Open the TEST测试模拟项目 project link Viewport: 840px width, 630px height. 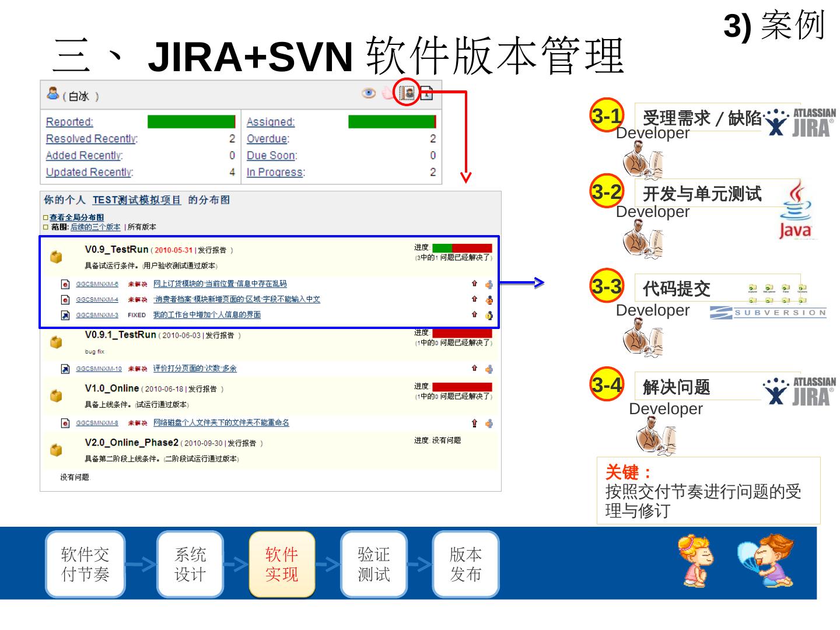[136, 200]
